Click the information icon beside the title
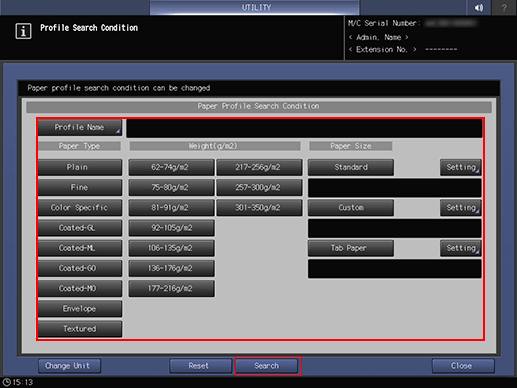 pos(23,31)
